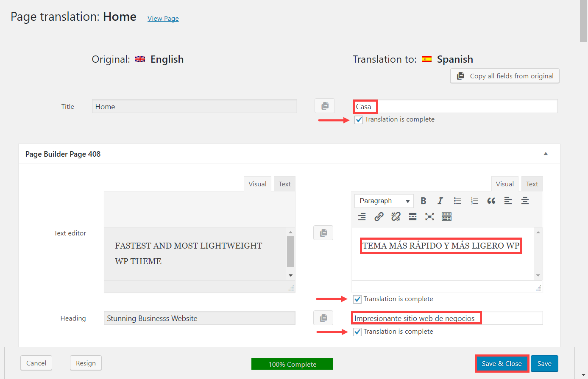Click the Spanish flag icon

pyautogui.click(x=426, y=59)
